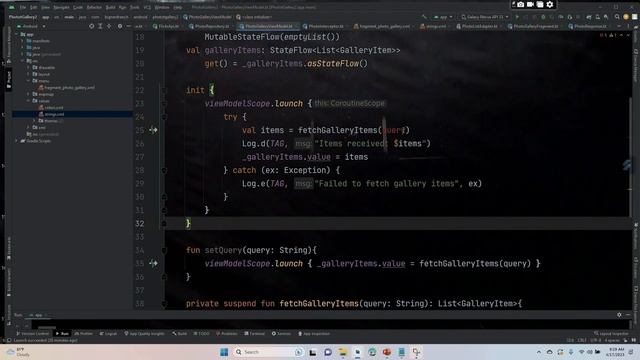Switch to PhotoResponse.kt editor tab

click(590, 26)
